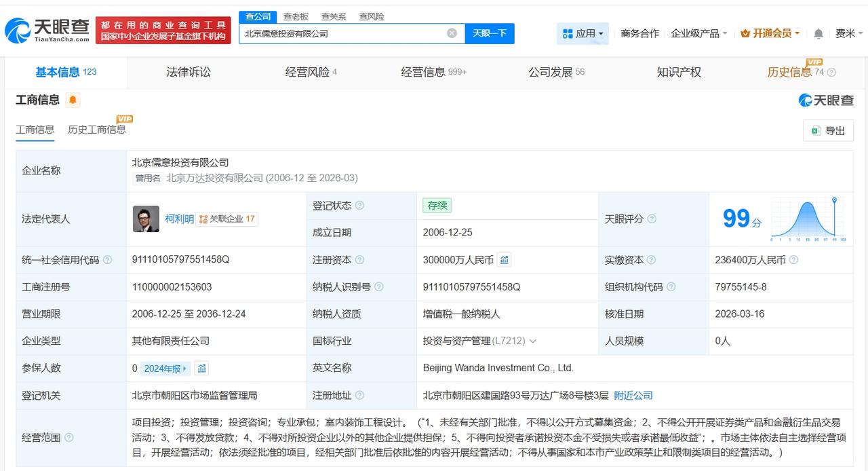The image size is (868, 471).
Task: Open the 2024年报 year selector
Action: pos(165,369)
